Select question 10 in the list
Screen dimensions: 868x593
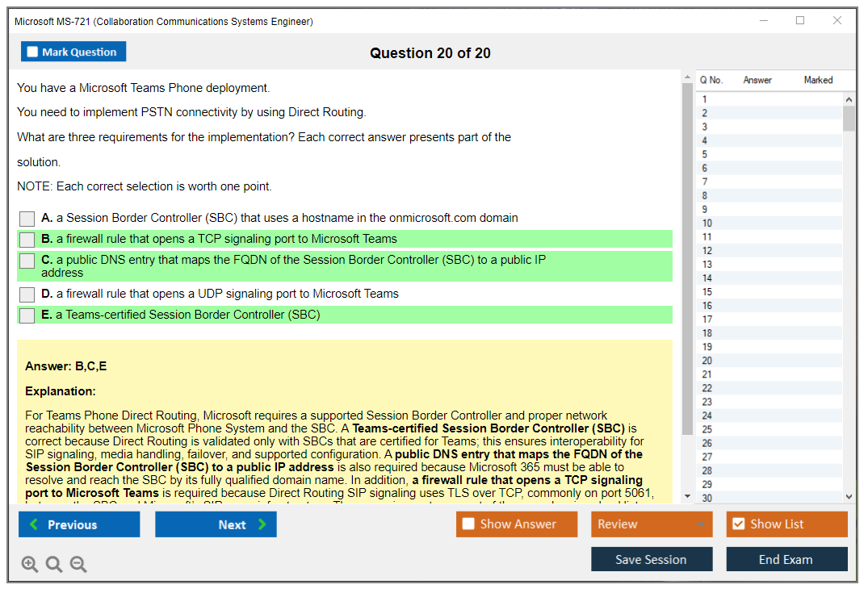[769, 223]
